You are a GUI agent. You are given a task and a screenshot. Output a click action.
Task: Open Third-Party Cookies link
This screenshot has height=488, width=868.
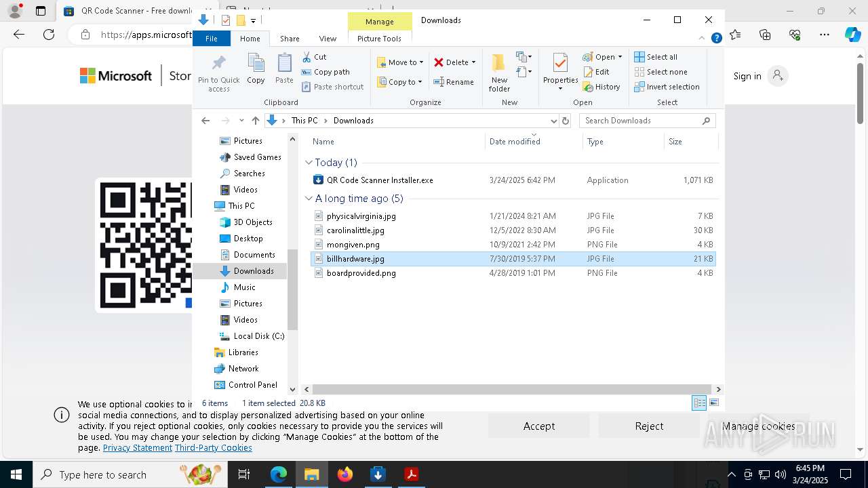[x=214, y=448]
